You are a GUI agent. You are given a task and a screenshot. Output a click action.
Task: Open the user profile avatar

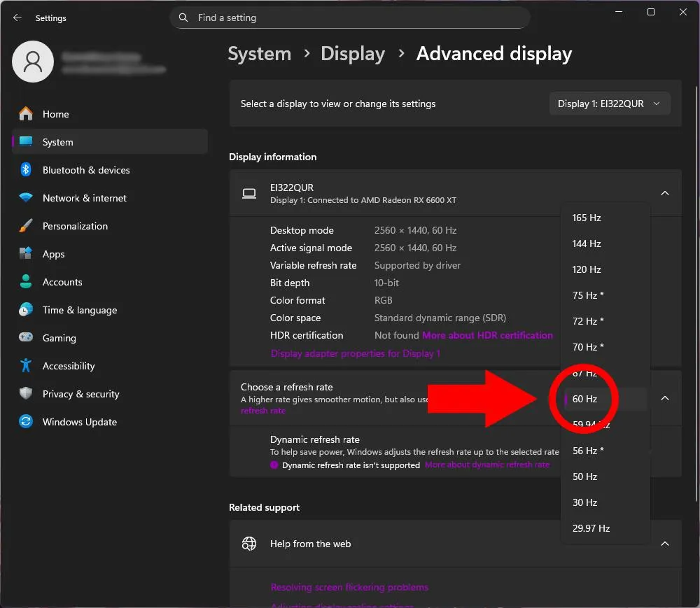click(33, 62)
